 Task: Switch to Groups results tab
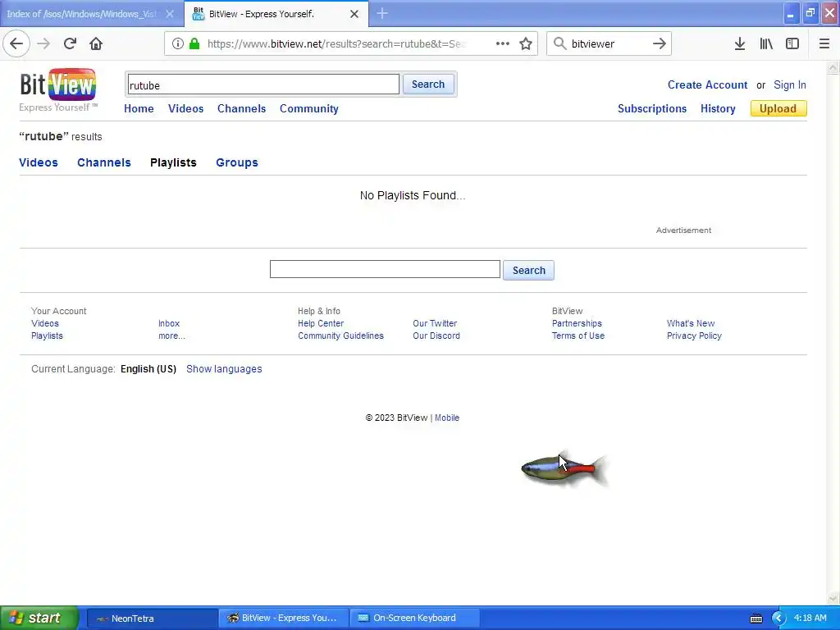coord(237,162)
